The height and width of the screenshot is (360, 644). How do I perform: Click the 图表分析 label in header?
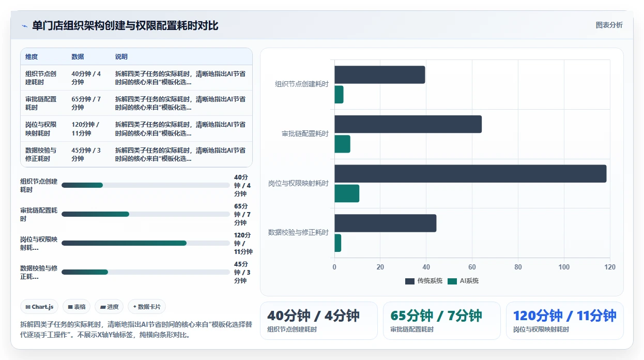[609, 25]
